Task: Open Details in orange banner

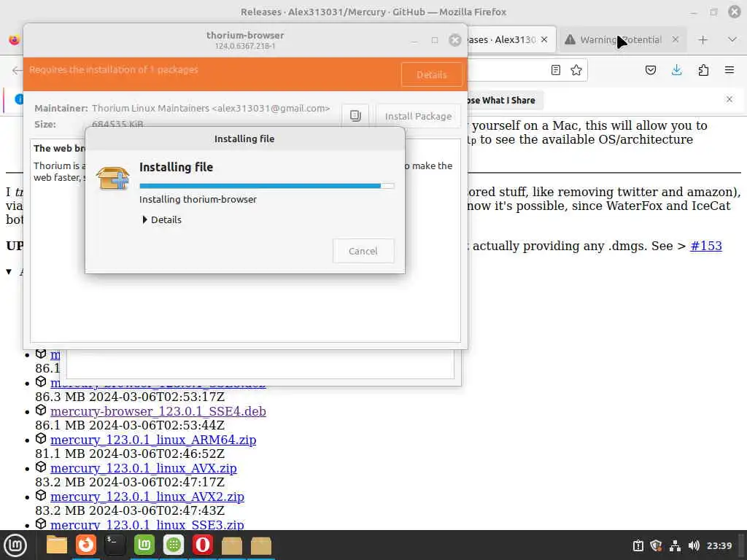Action: tap(432, 75)
